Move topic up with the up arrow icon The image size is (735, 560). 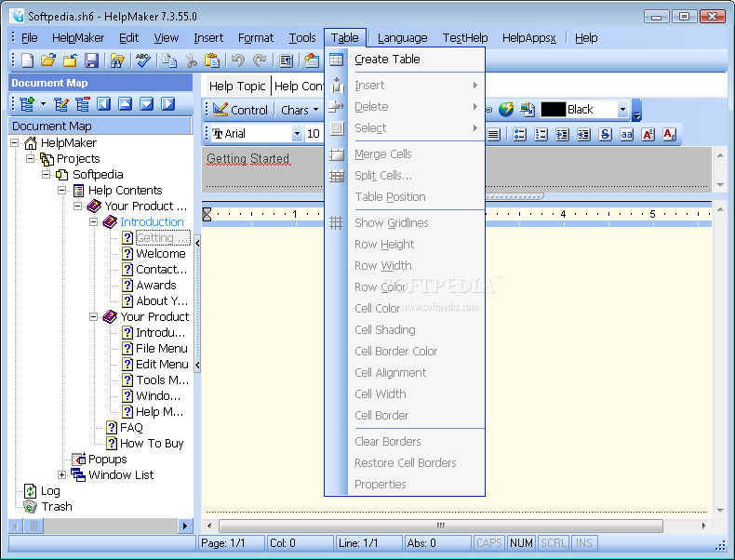[x=126, y=103]
